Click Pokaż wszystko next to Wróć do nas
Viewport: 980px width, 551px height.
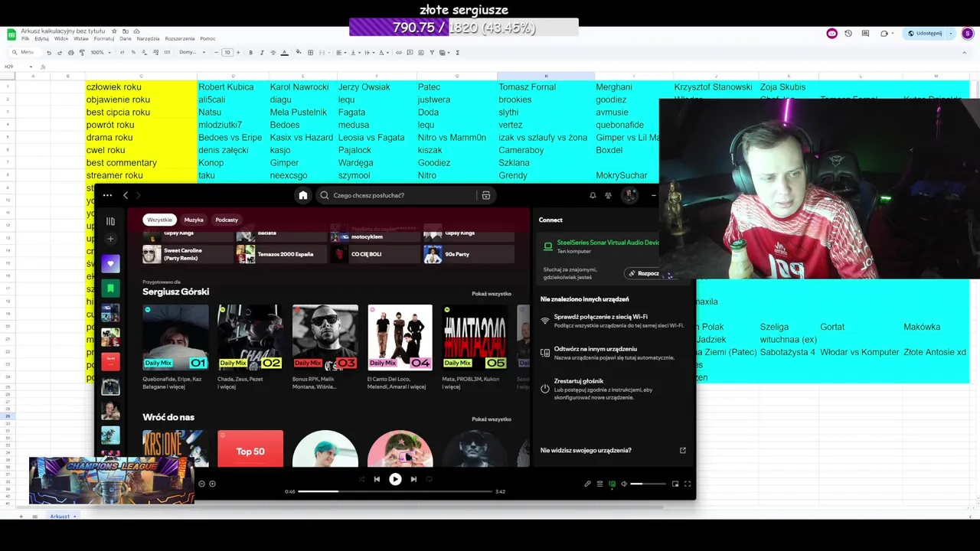[x=492, y=419]
